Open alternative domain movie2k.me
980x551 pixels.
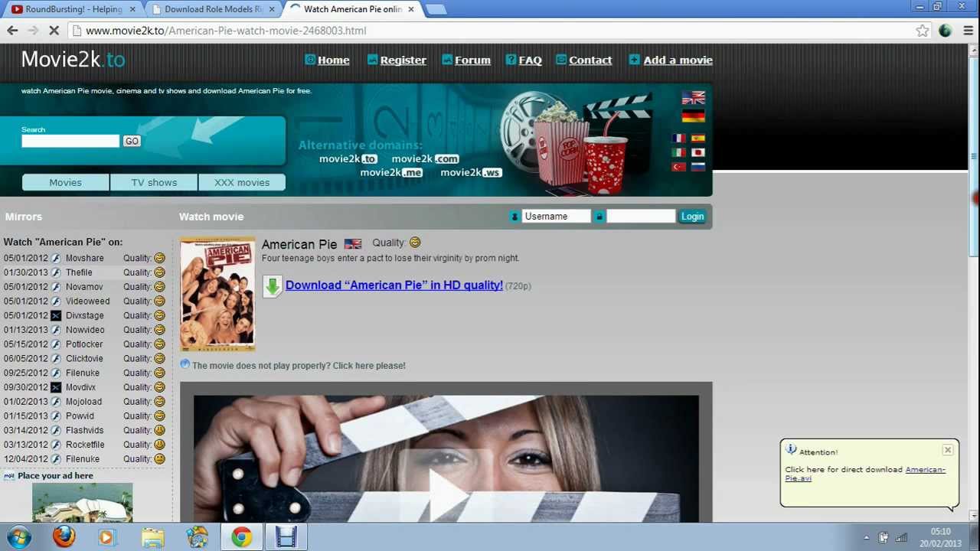(x=391, y=172)
